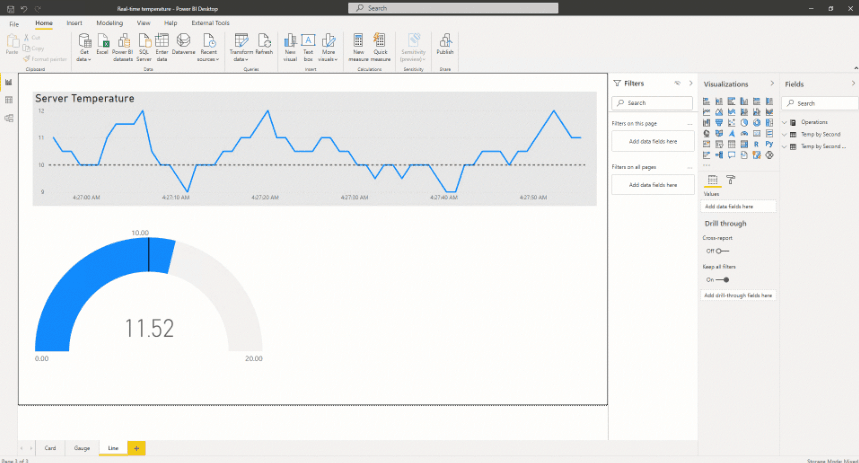Select the Table visualization icon
Screen dimensions: 859x463
click(x=731, y=144)
